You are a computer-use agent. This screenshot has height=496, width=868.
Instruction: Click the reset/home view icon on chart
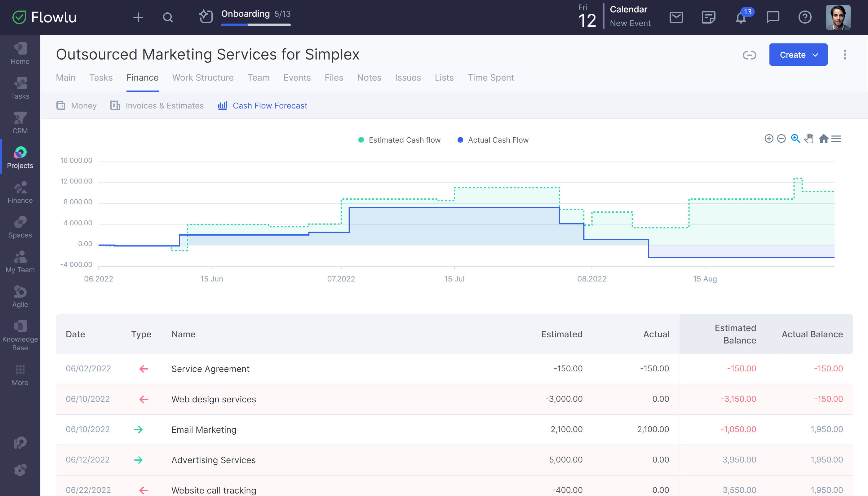point(823,139)
